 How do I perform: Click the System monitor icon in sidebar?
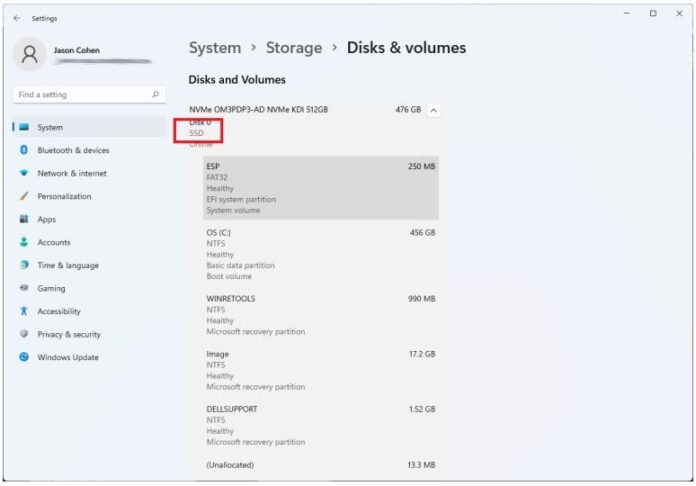point(24,127)
